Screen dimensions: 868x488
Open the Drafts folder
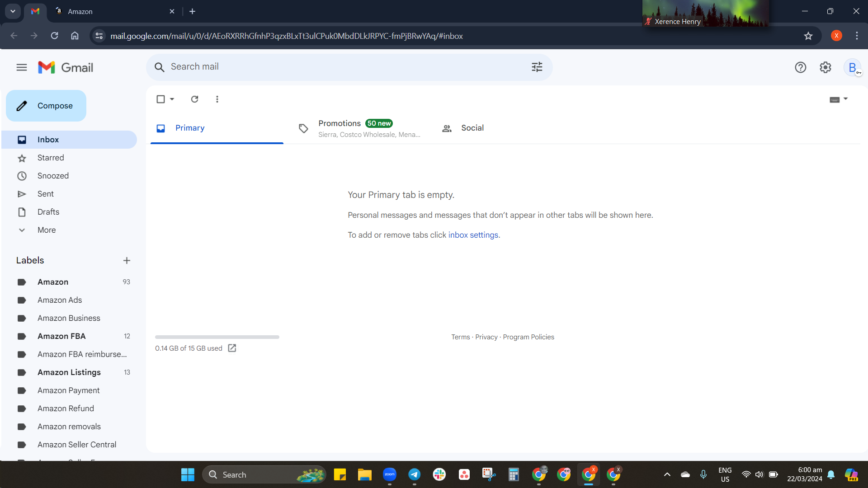tap(69, 212)
